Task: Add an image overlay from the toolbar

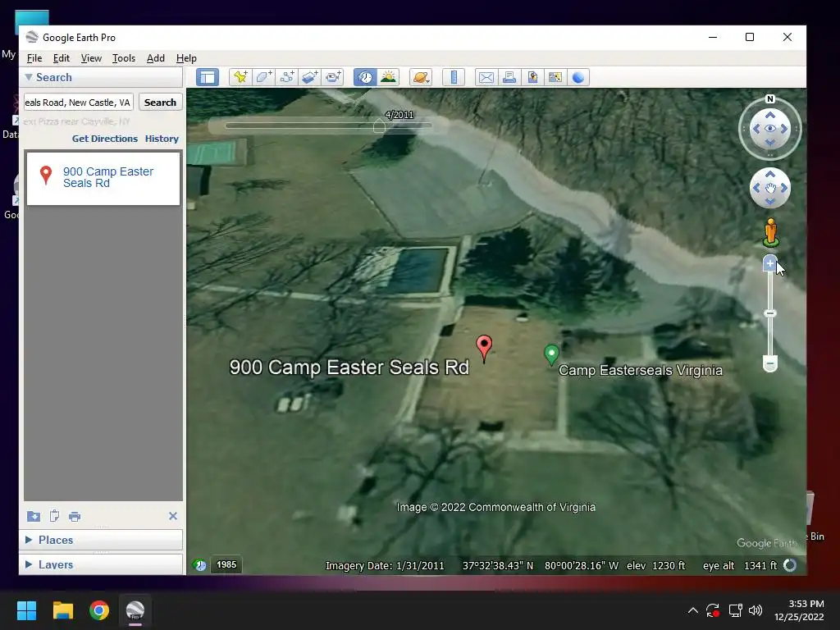Action: tap(309, 77)
